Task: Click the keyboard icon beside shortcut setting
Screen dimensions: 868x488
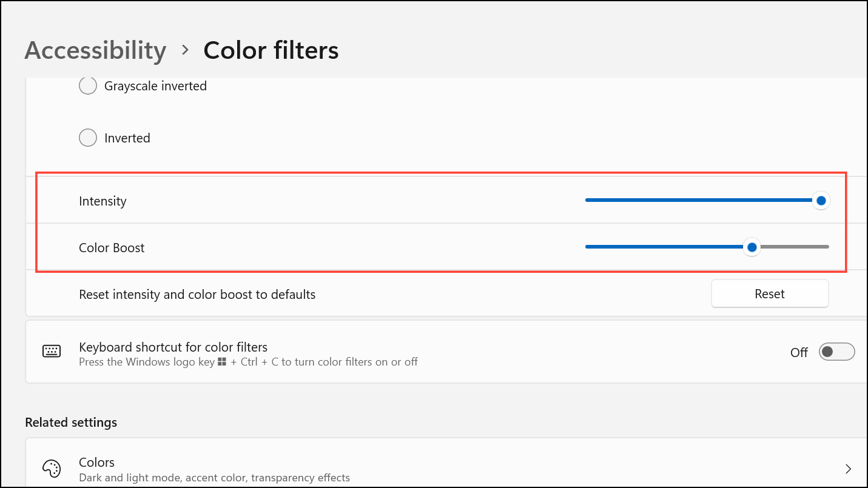Action: (52, 352)
